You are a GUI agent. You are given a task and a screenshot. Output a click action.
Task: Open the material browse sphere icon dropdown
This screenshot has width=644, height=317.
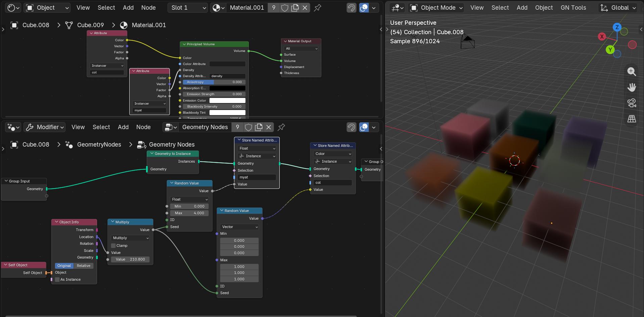click(218, 8)
